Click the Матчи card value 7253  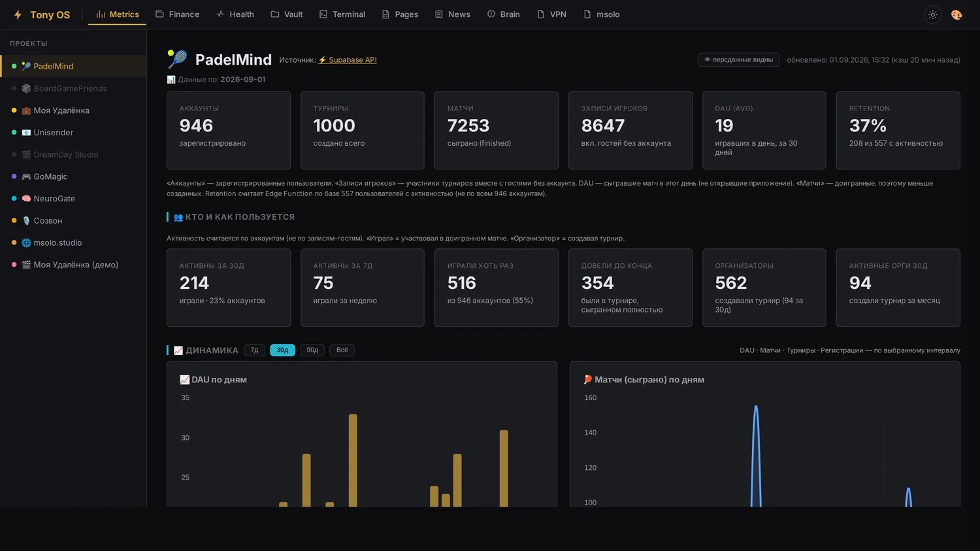(468, 125)
